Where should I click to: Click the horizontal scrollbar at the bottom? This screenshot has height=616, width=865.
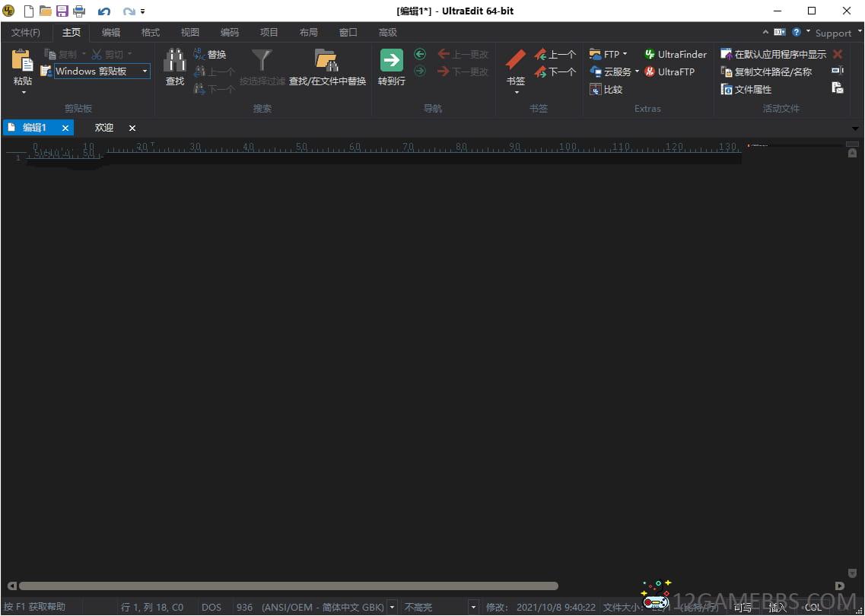point(289,586)
